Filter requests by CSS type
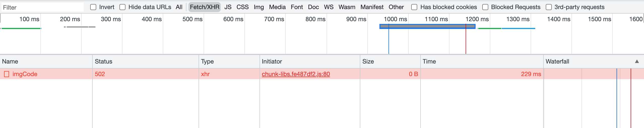The height and width of the screenshot is (128, 644). pos(242,7)
